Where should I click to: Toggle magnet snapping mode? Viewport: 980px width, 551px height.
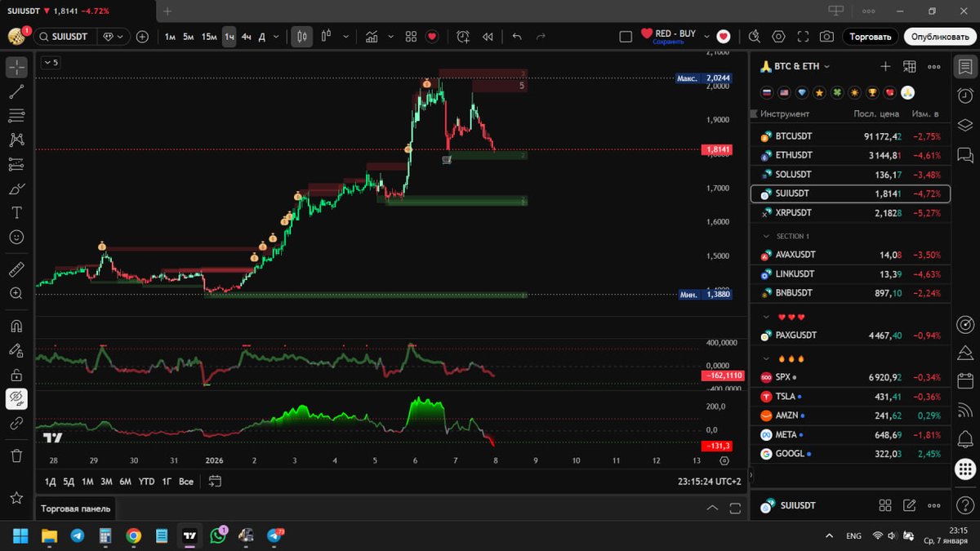(x=17, y=325)
